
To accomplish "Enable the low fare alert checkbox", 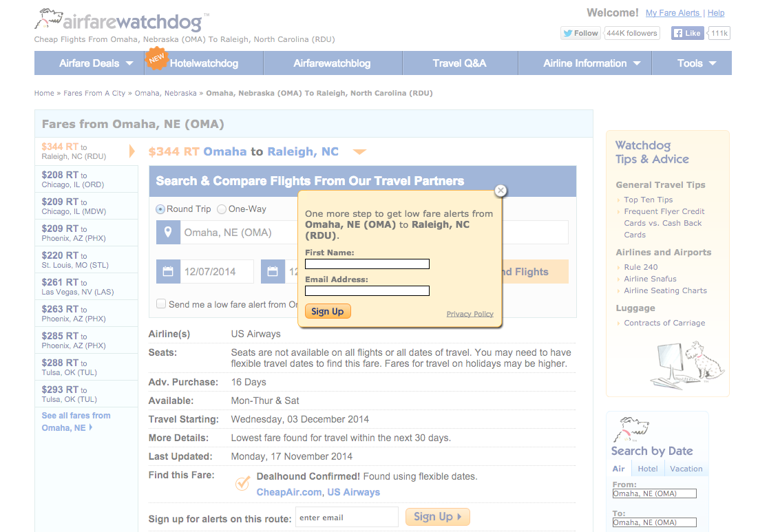I will click(x=161, y=304).
